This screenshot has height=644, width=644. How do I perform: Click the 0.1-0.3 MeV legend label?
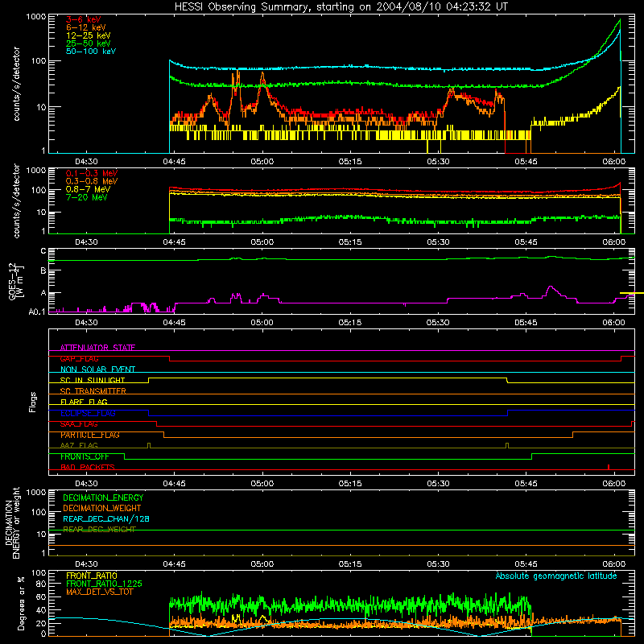coord(92,173)
